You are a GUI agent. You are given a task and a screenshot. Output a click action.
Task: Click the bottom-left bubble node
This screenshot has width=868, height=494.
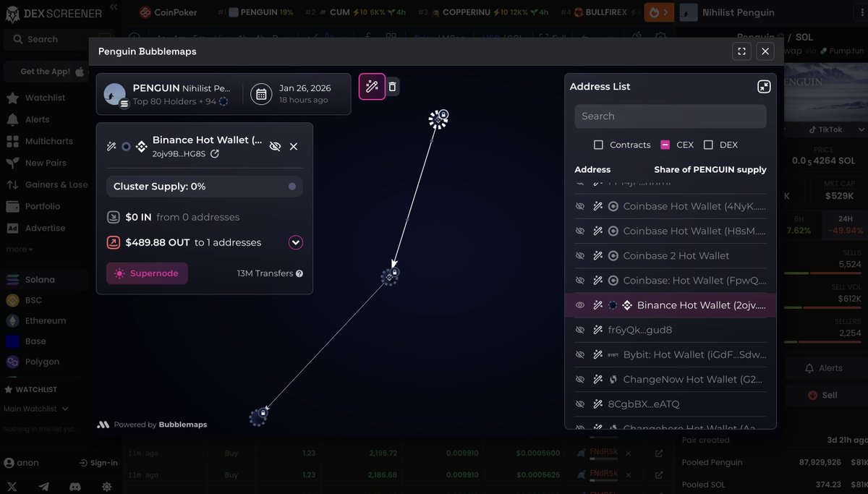pos(258,416)
